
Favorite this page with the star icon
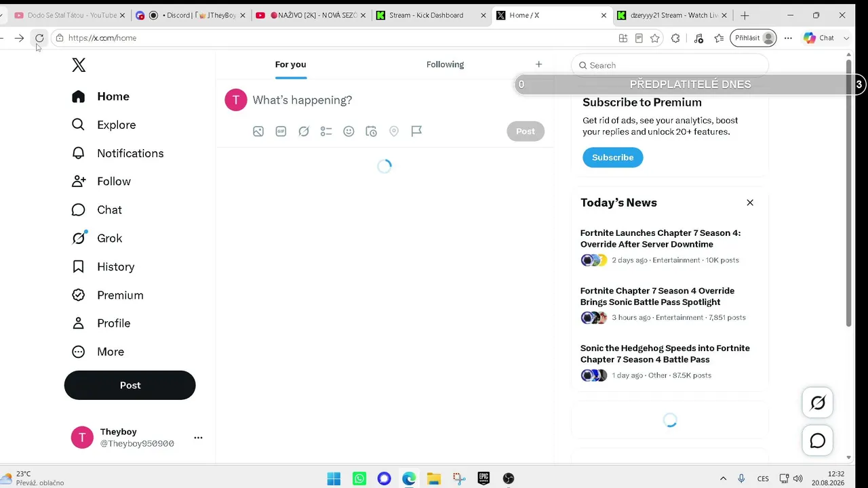[655, 39]
